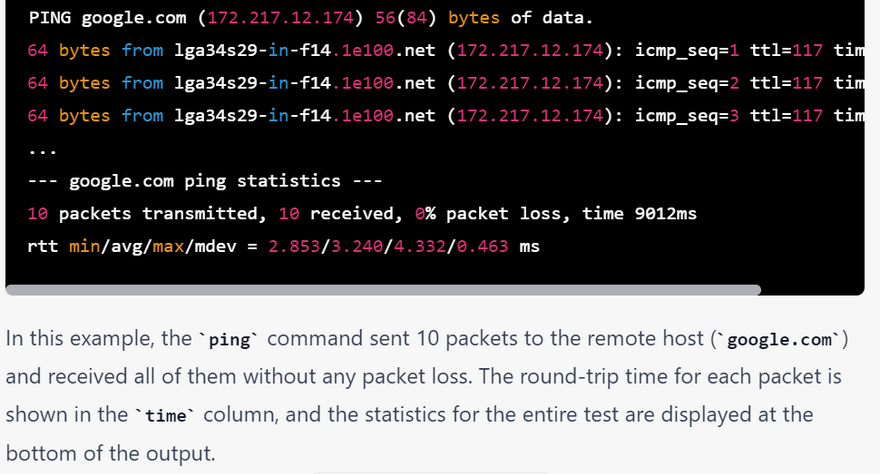Click "PING google.com" at the start of the output

88,18
